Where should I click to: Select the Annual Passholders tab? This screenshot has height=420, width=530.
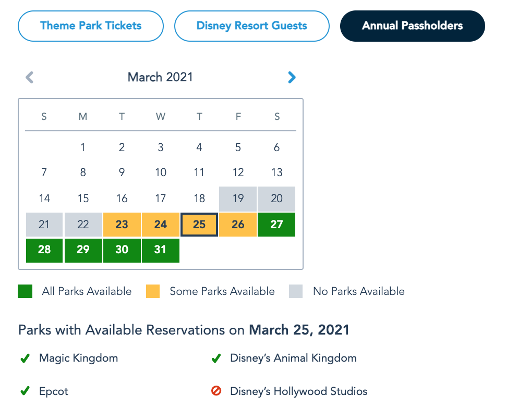coord(412,26)
